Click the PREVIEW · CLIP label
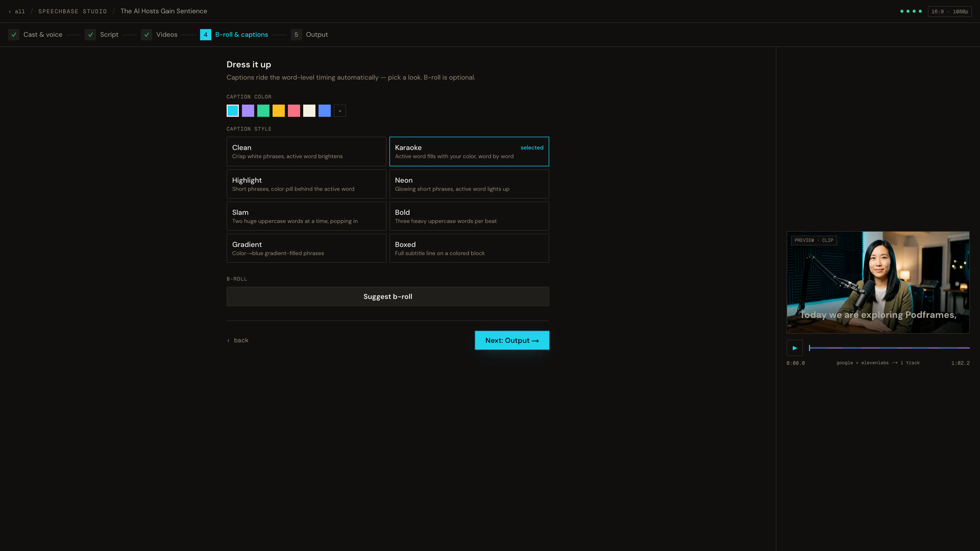 pos(814,240)
